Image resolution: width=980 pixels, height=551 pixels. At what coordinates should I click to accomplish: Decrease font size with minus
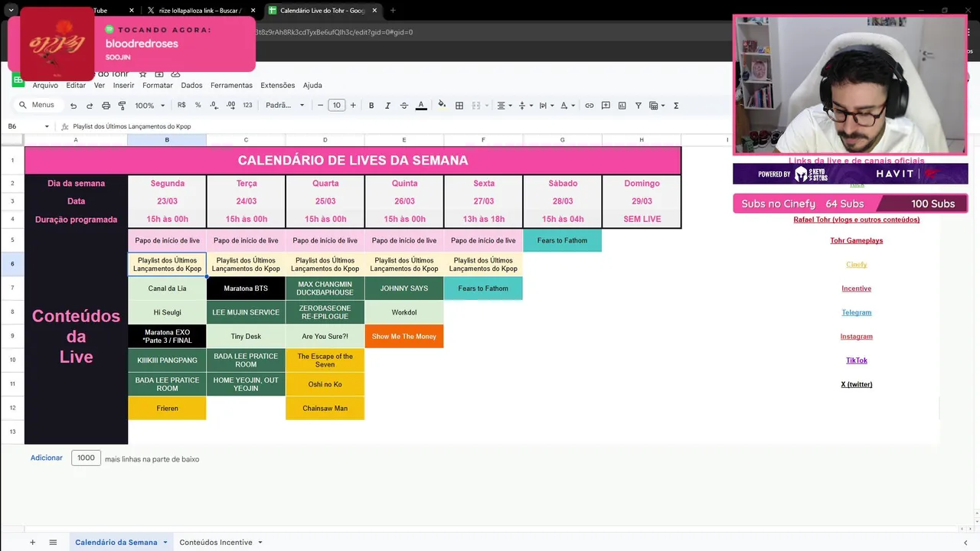tap(320, 106)
